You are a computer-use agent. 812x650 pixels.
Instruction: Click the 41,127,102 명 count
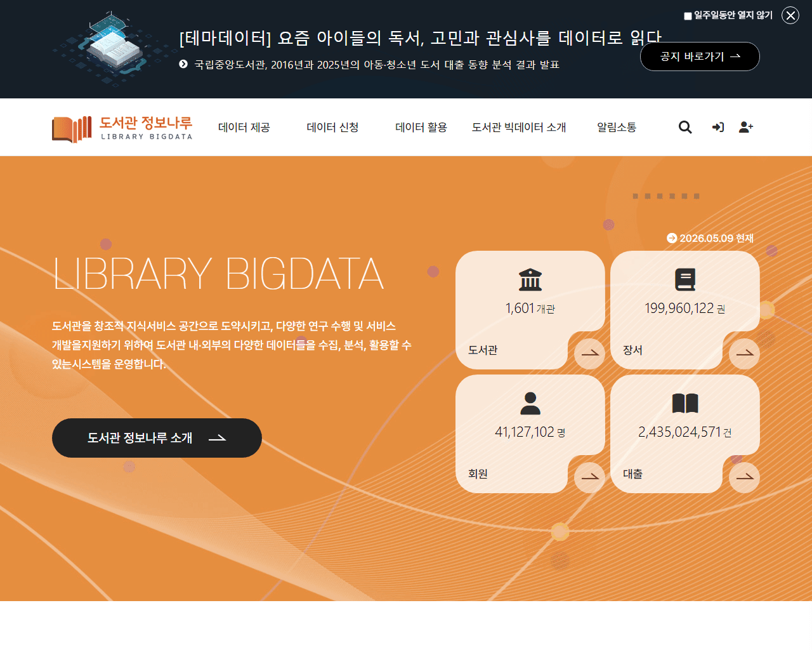[x=530, y=432]
